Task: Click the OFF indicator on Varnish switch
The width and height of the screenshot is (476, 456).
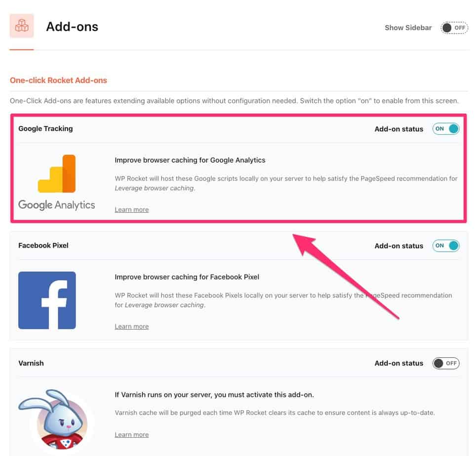Action: tap(452, 363)
